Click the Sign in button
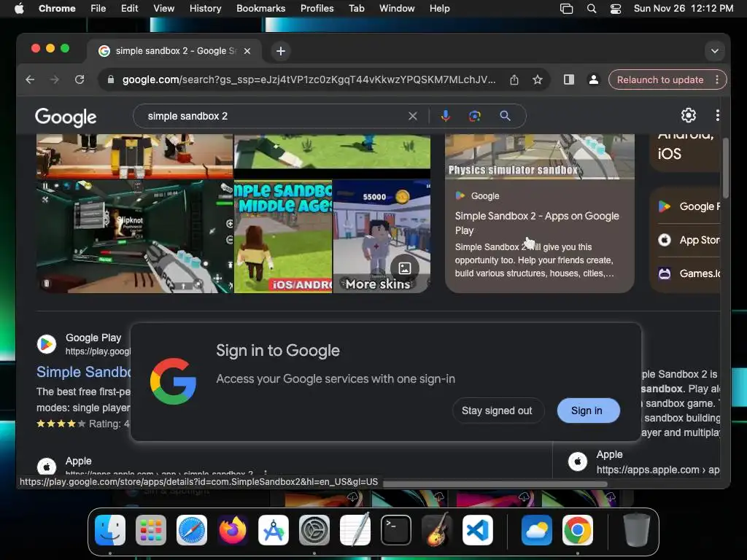The height and width of the screenshot is (560, 747). (x=587, y=411)
